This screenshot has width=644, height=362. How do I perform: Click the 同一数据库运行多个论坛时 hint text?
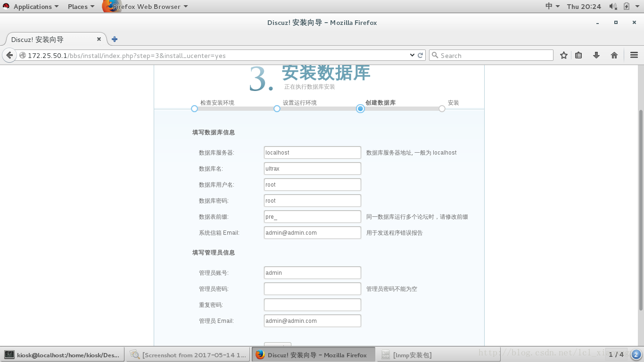417,217
